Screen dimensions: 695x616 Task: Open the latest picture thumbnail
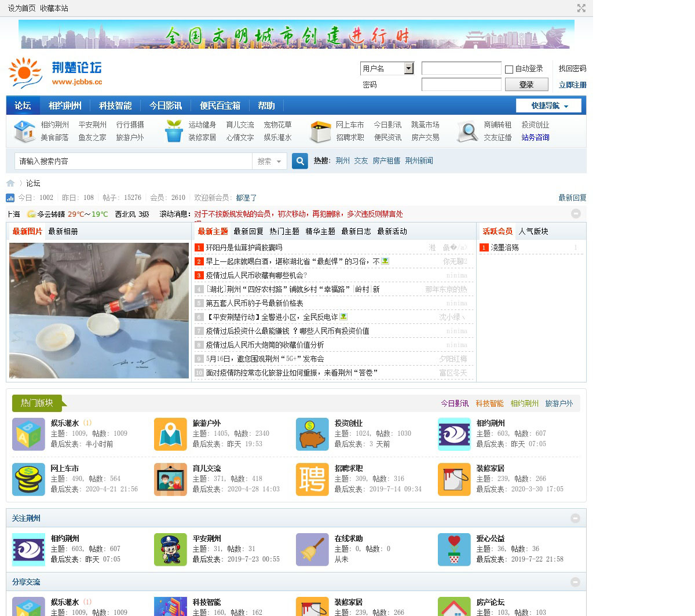(x=99, y=311)
